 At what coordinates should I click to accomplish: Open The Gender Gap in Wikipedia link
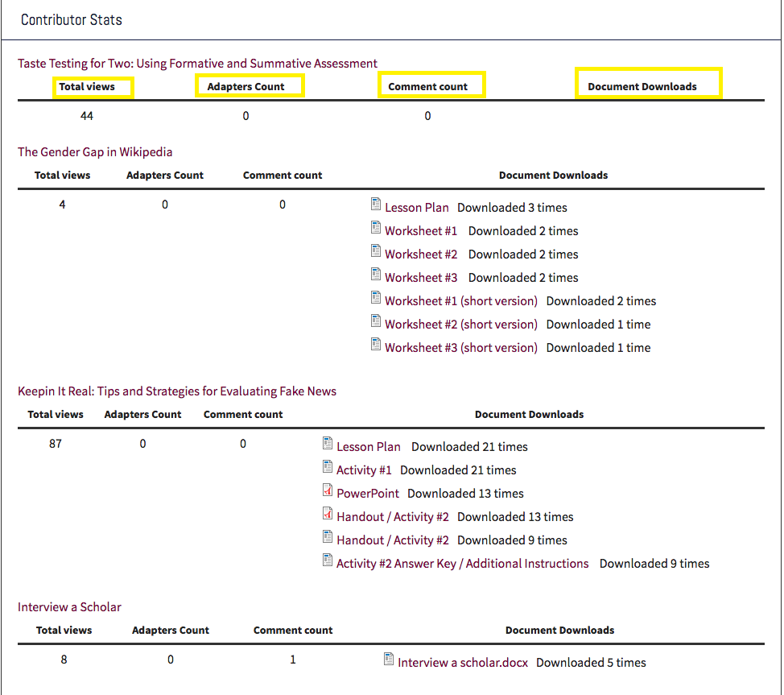pyautogui.click(x=95, y=152)
